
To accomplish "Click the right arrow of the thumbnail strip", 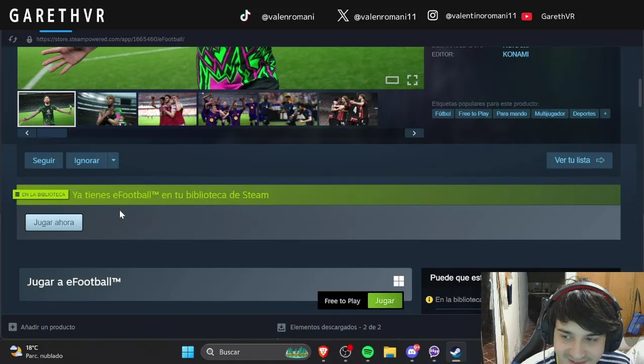I will coord(414,133).
